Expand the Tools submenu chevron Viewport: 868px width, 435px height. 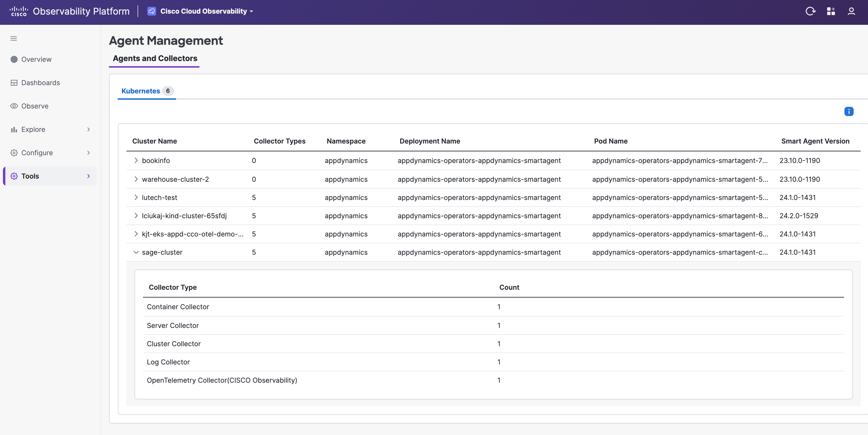pos(89,176)
